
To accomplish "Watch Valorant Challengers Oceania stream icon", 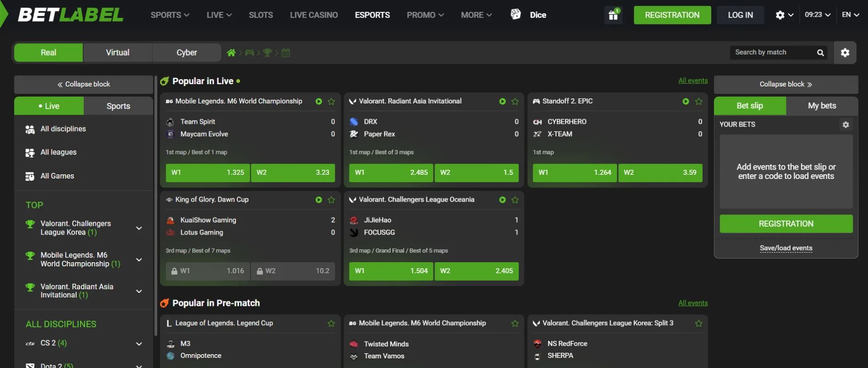I will [503, 200].
